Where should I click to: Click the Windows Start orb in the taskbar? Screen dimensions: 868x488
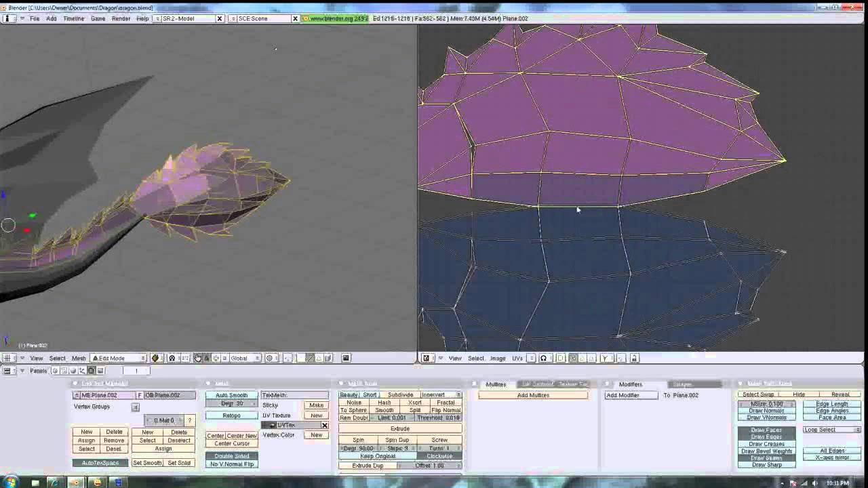coord(10,483)
